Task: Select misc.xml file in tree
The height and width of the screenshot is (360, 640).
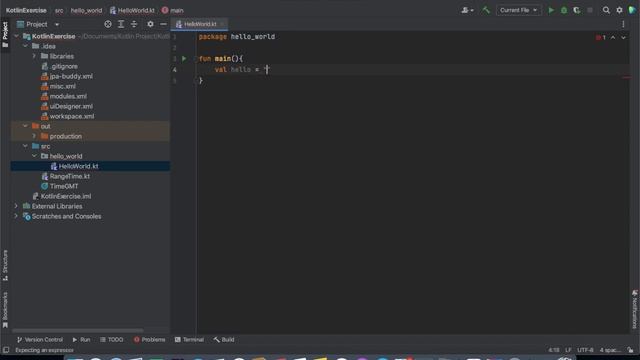Action: pyautogui.click(x=62, y=86)
